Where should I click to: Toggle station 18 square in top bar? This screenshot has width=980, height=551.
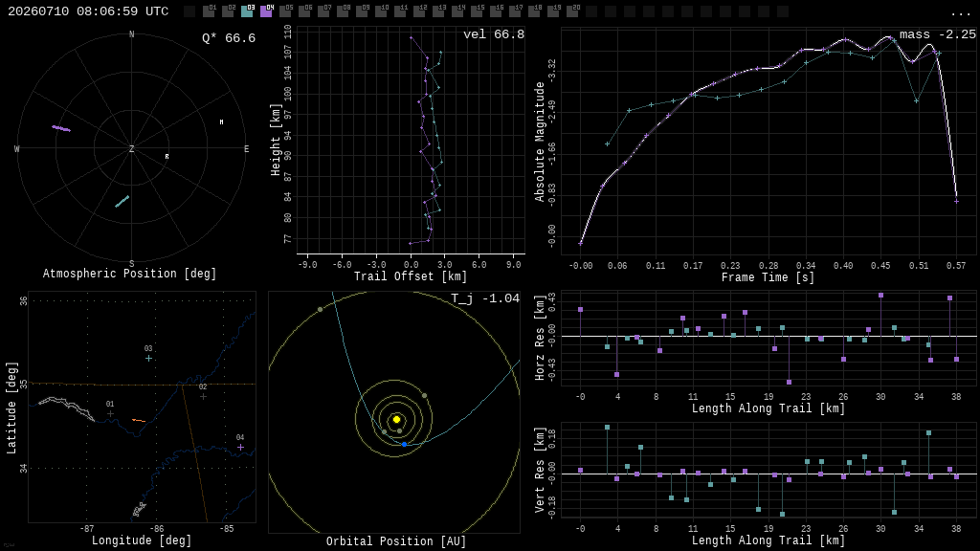point(534,11)
